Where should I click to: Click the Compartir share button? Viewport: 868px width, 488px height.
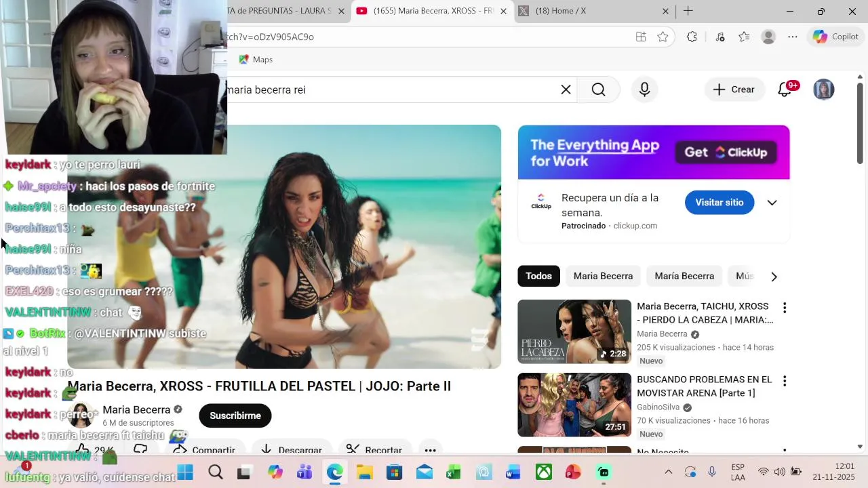204,450
